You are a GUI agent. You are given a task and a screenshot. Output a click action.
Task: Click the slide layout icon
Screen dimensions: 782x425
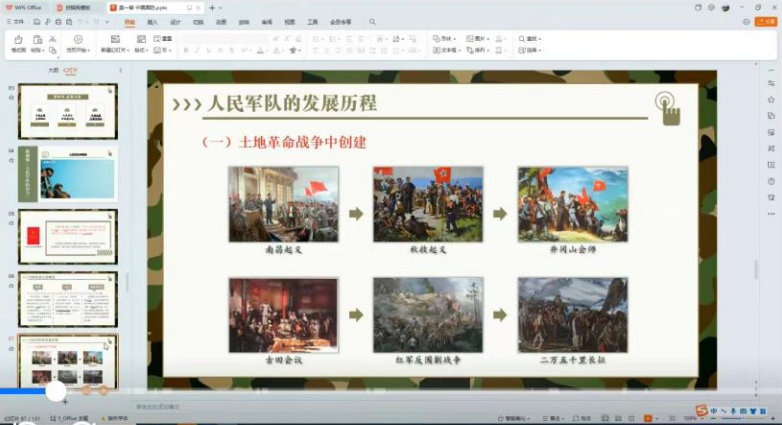141,39
